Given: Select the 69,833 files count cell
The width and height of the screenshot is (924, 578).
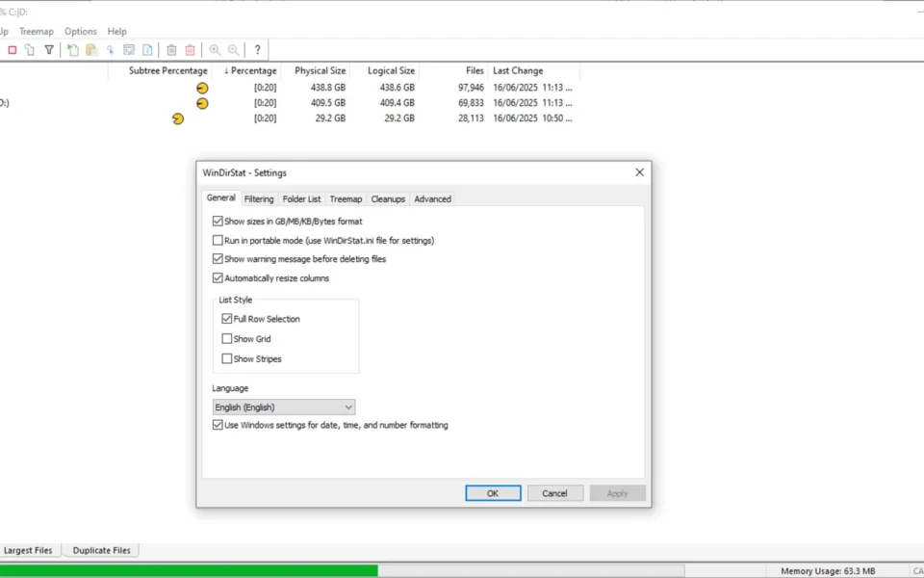Looking at the screenshot, I should pyautogui.click(x=471, y=103).
